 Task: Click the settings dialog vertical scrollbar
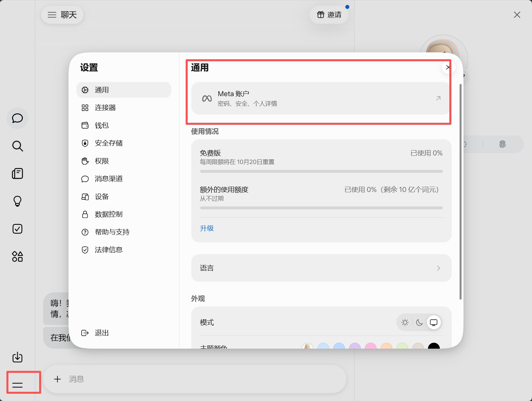460,192
